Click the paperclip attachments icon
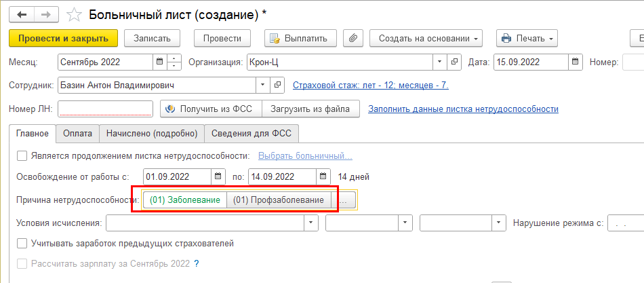The width and height of the screenshot is (644, 283). 353,39
